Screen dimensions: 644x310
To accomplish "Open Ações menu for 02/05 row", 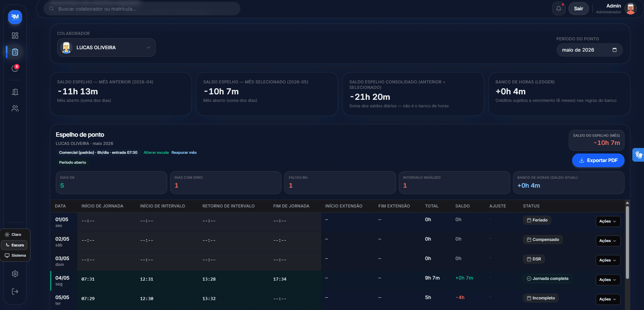I will (608, 241).
